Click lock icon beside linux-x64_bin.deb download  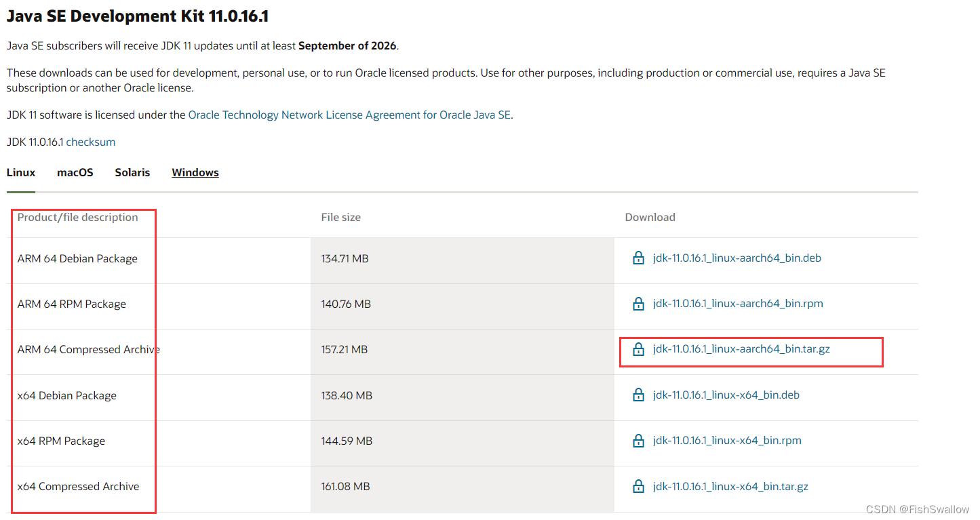point(638,395)
